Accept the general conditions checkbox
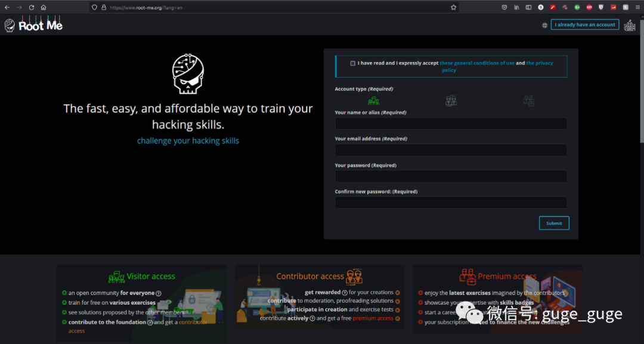 click(x=353, y=63)
